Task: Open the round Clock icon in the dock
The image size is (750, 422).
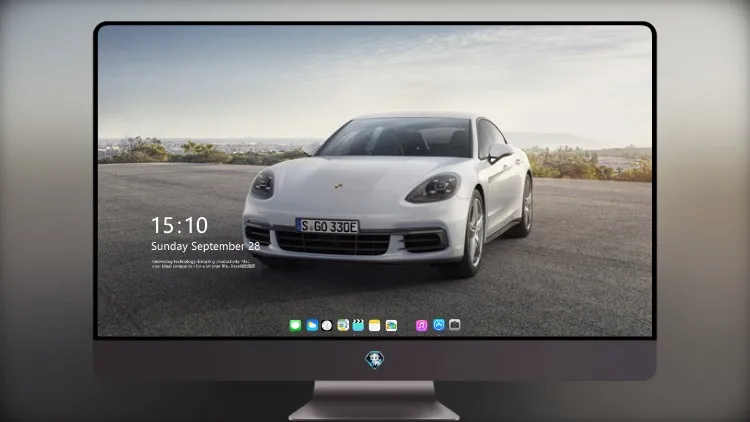Action: pos(327,325)
